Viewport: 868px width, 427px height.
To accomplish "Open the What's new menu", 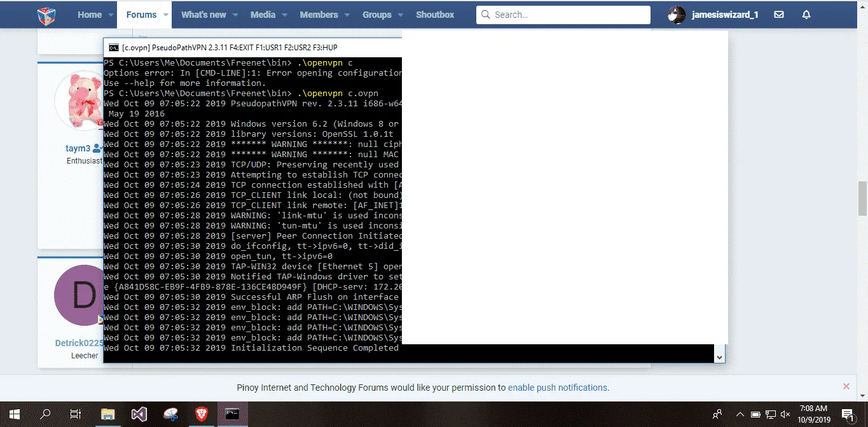I will [x=203, y=15].
